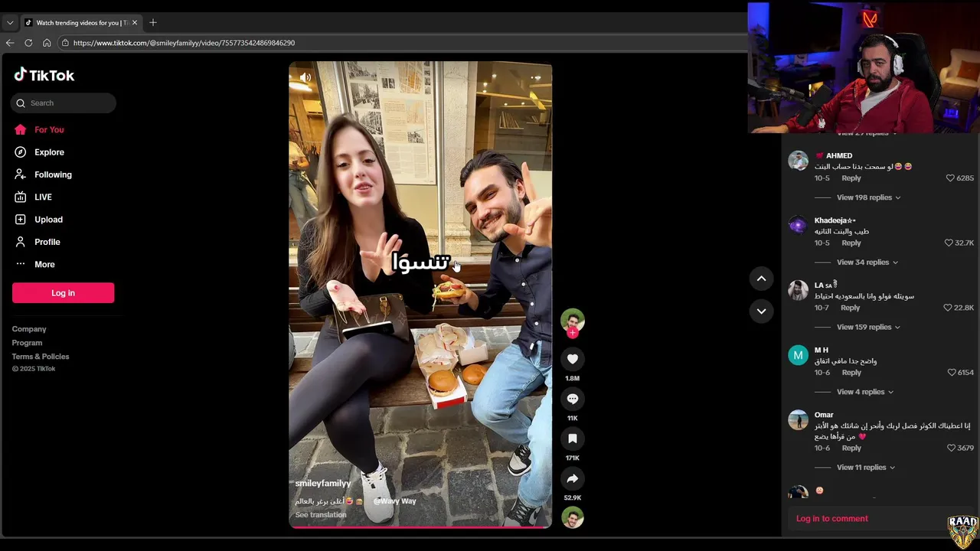Open Omar's profile avatar
The image size is (980, 551).
(x=798, y=420)
